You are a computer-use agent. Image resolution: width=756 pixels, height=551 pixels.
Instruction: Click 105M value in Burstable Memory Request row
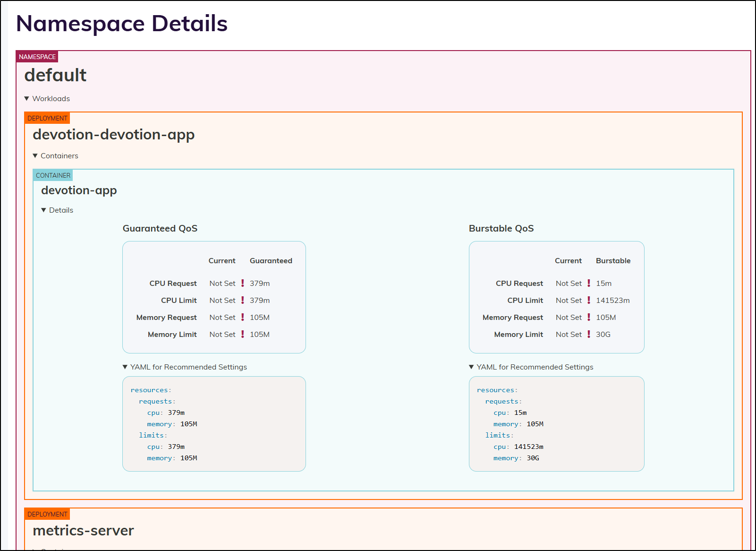pyautogui.click(x=606, y=317)
